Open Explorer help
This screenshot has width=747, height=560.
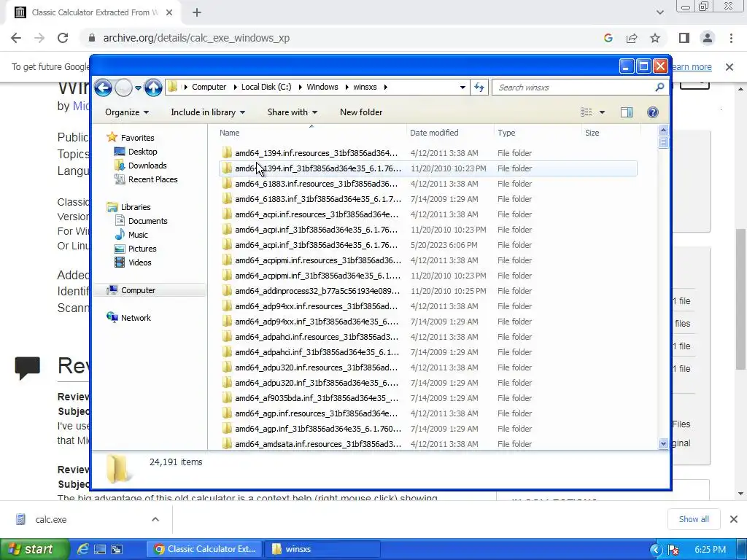(x=653, y=112)
